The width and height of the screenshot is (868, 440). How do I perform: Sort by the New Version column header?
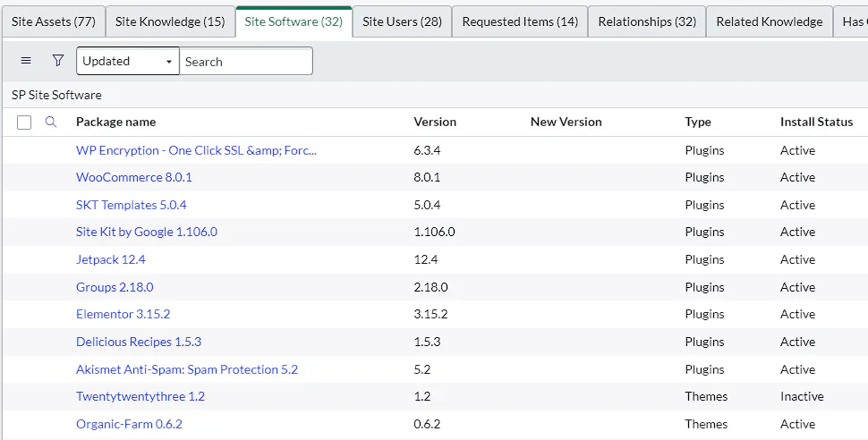click(x=566, y=123)
